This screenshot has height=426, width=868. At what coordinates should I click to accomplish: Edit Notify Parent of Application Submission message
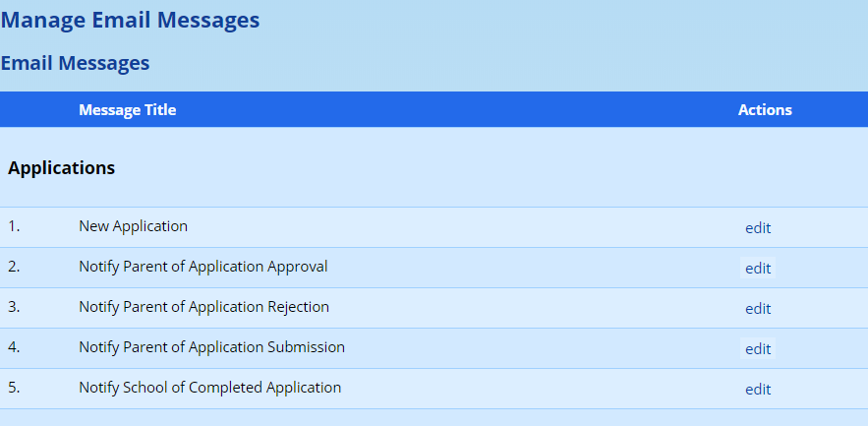[x=757, y=349]
